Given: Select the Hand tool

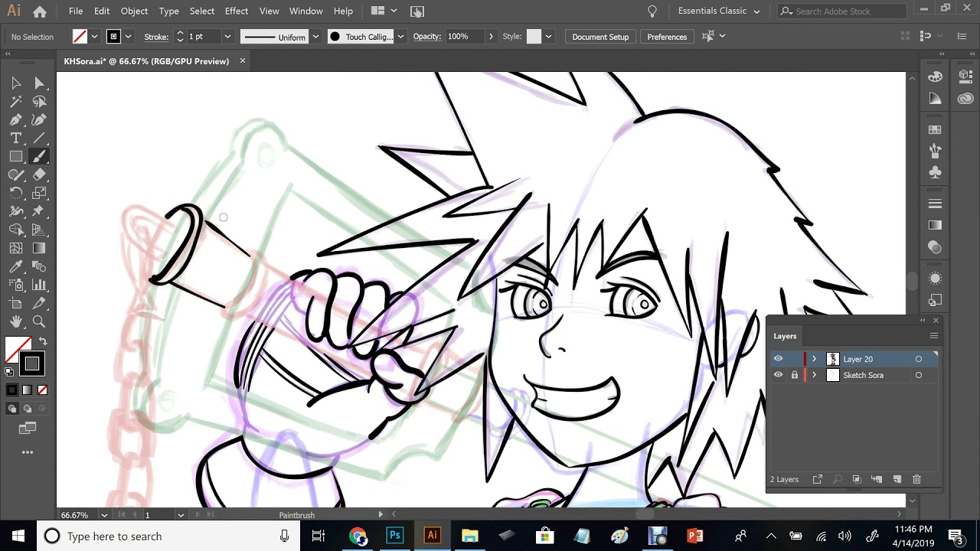Looking at the screenshot, I should point(16,321).
